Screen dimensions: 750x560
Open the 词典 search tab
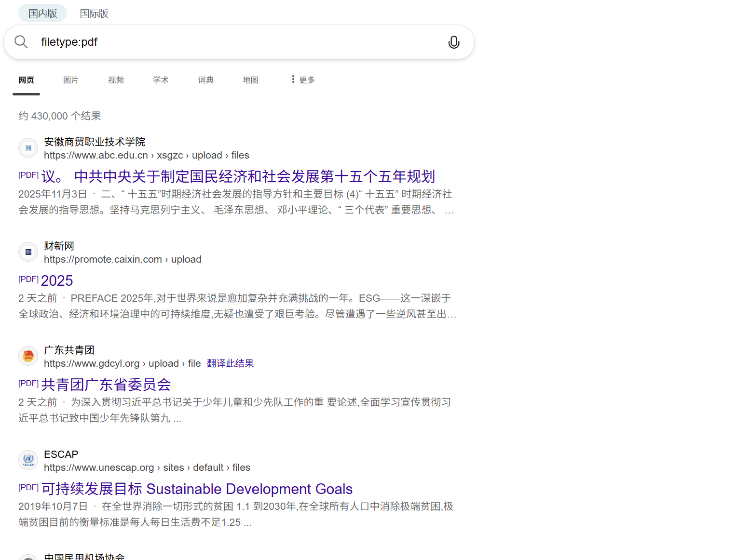[x=205, y=80]
